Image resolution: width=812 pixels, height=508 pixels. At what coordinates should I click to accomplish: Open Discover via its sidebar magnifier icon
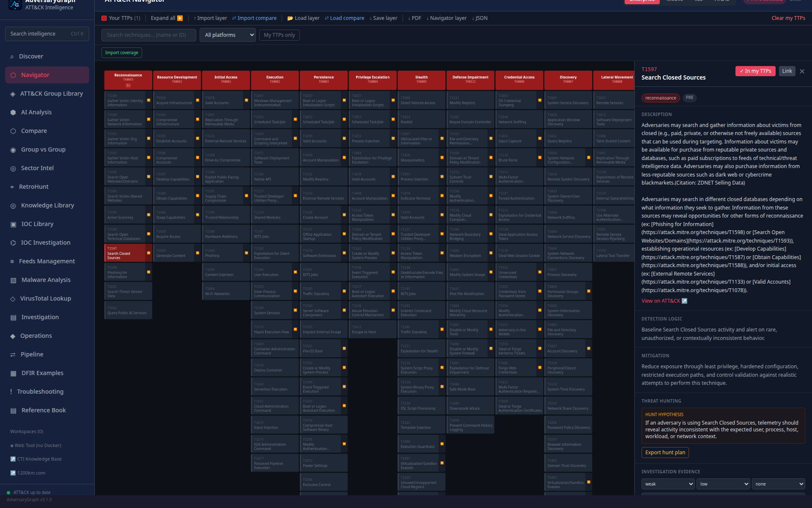pyautogui.click(x=12, y=57)
